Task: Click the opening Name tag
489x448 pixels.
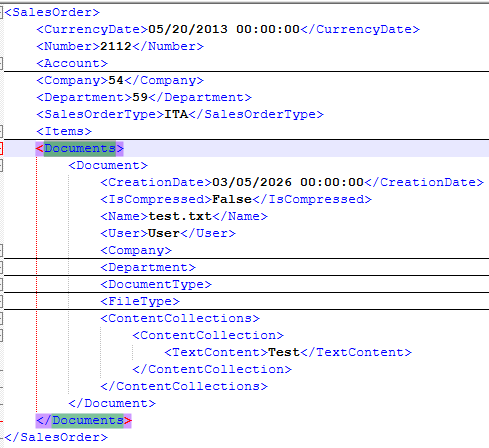Action: tap(124, 216)
